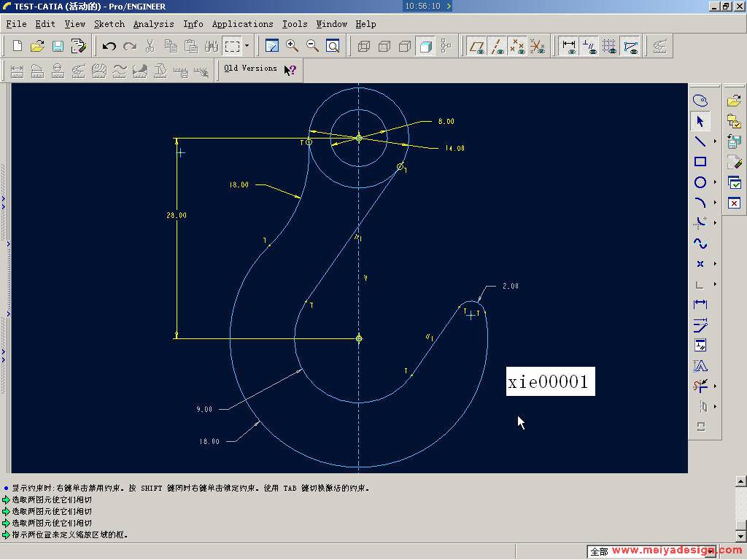Screen dimensions: 747x560
Task: Close the window with red X icon in right toolbar
Action: pyautogui.click(x=734, y=203)
